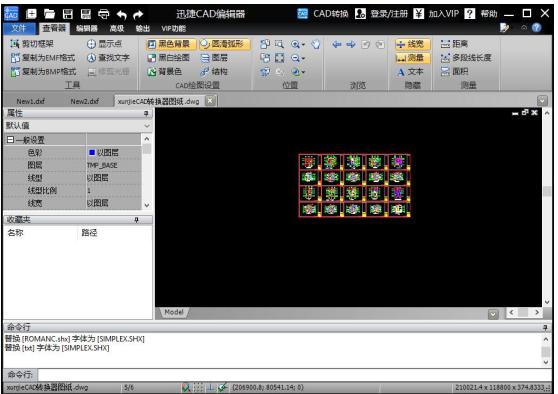The image size is (558, 394).
Task: Select the zoom window magnifier icon
Action: click(279, 44)
